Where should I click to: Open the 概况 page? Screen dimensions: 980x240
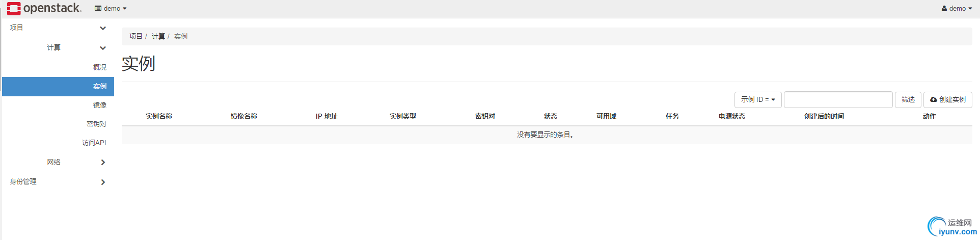click(x=100, y=67)
